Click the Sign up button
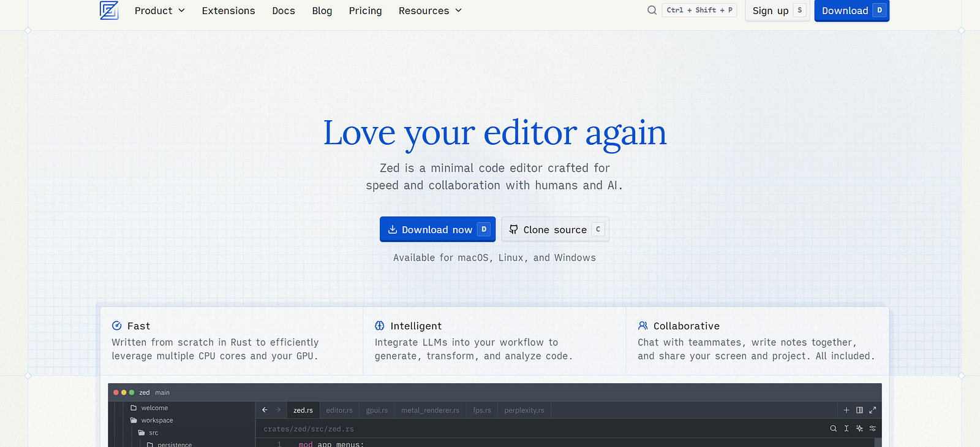The height and width of the screenshot is (447, 980). coord(777,10)
